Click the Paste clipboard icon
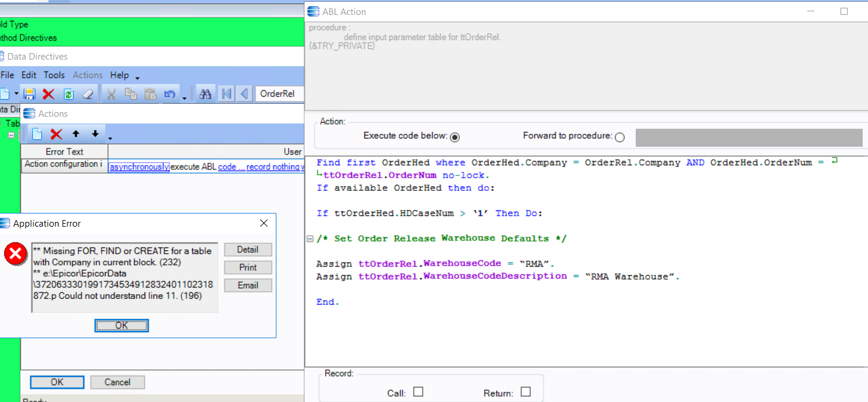 pos(150,94)
